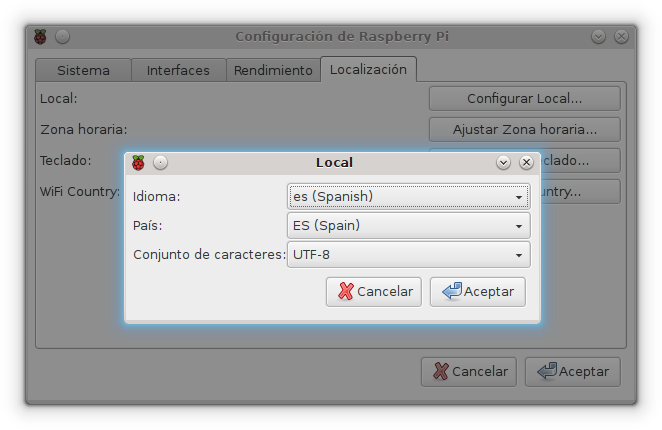Image resolution: width=662 pixels, height=430 pixels.
Task: Click the WiFi Country: label
Action: (80, 192)
